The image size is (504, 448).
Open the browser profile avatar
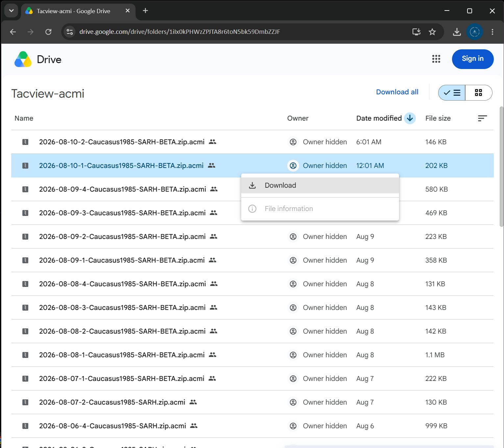tap(474, 32)
